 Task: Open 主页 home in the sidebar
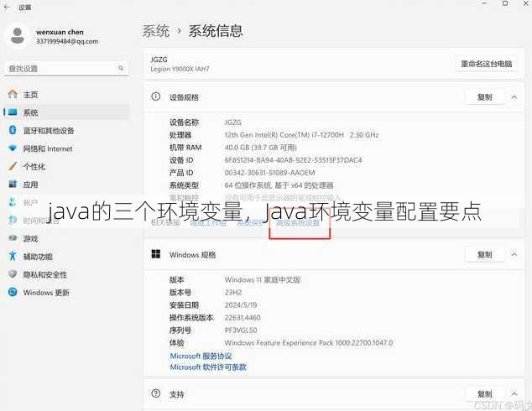click(x=66, y=95)
